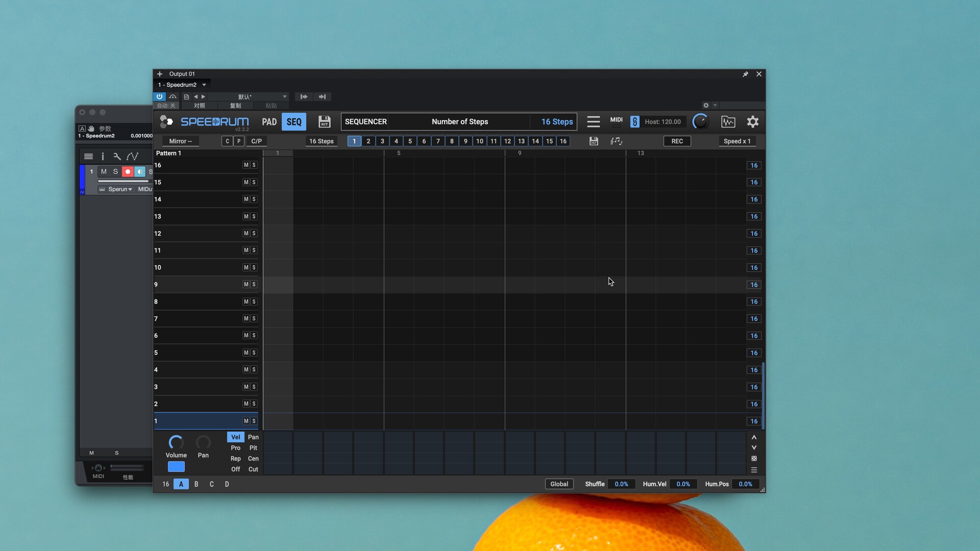
Task: Open plugin header gear options
Action: click(x=706, y=105)
